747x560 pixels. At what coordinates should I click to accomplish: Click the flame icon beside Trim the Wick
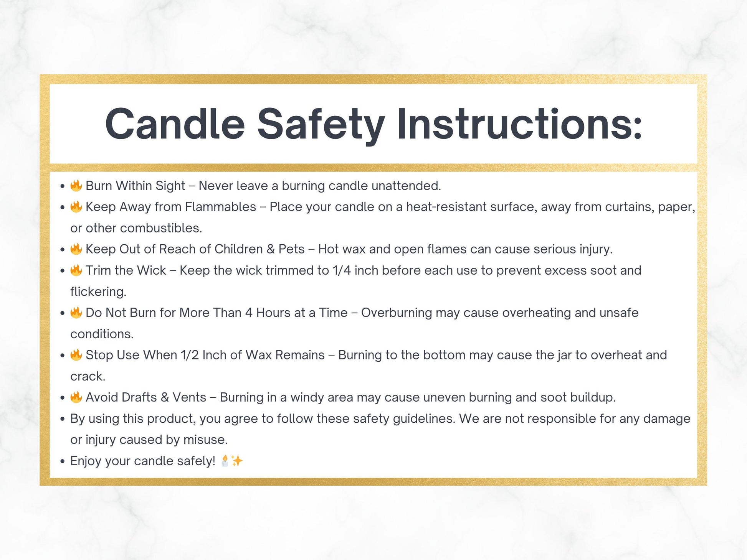tap(76, 270)
